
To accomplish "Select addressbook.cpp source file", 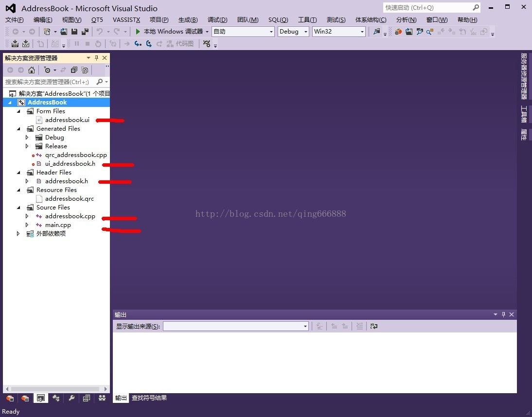I will pos(70,216).
